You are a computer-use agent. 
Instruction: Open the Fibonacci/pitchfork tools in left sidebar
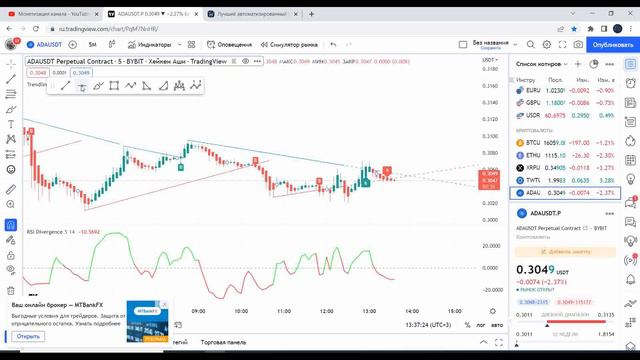pos(11,94)
